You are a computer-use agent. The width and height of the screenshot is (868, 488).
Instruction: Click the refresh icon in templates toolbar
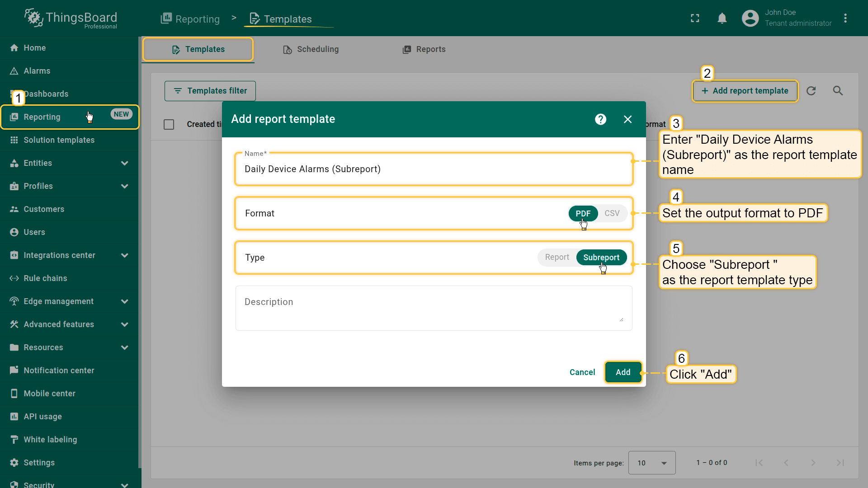tap(811, 91)
